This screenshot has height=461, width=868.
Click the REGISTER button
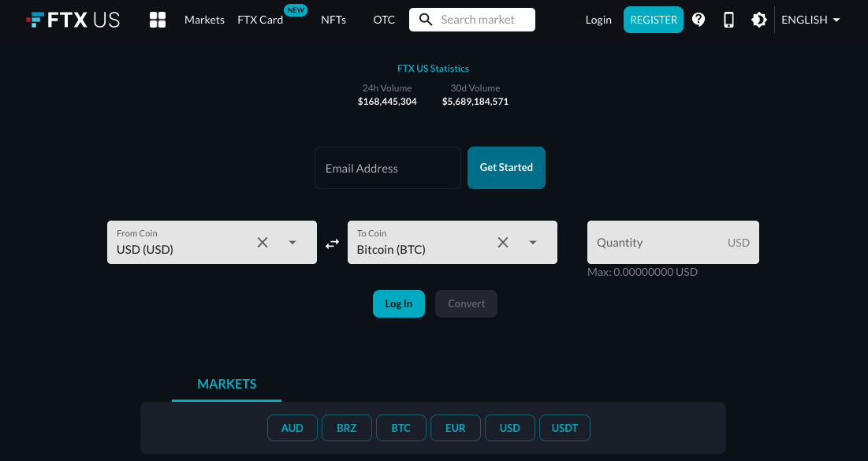coord(654,19)
